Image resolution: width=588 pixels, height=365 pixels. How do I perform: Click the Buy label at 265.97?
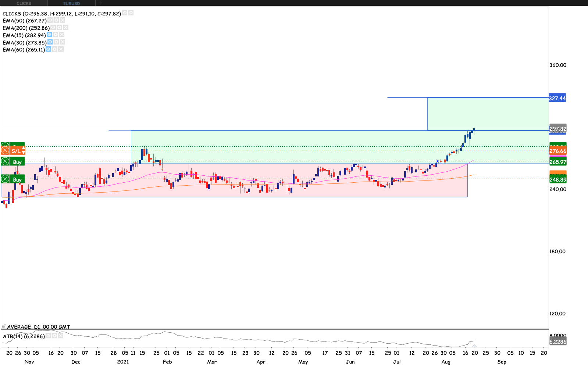(17, 162)
